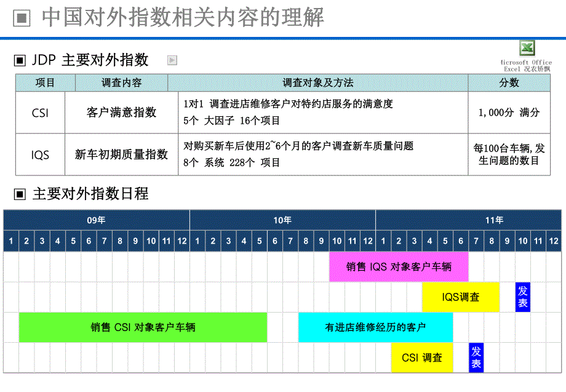This screenshot has width=566, height=392.
Task: Click the cyan 有进店维修经历的客户 bar
Action: point(375,327)
